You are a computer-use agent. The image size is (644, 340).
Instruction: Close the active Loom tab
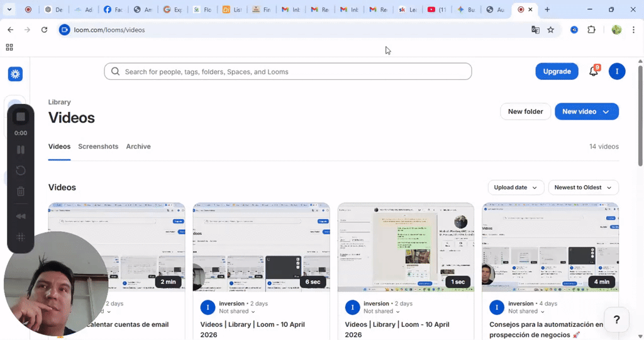point(530,9)
